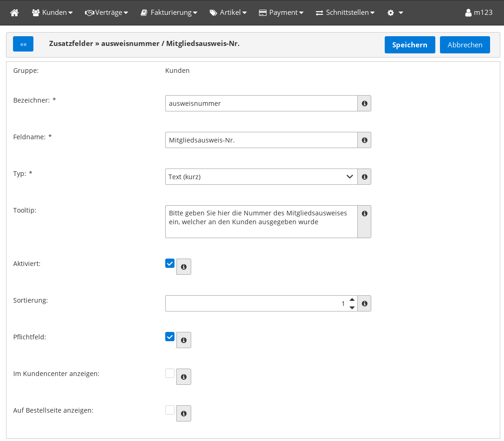Click info icon next to Bezeichner field
Screen dimensions: 504x441
364,104
